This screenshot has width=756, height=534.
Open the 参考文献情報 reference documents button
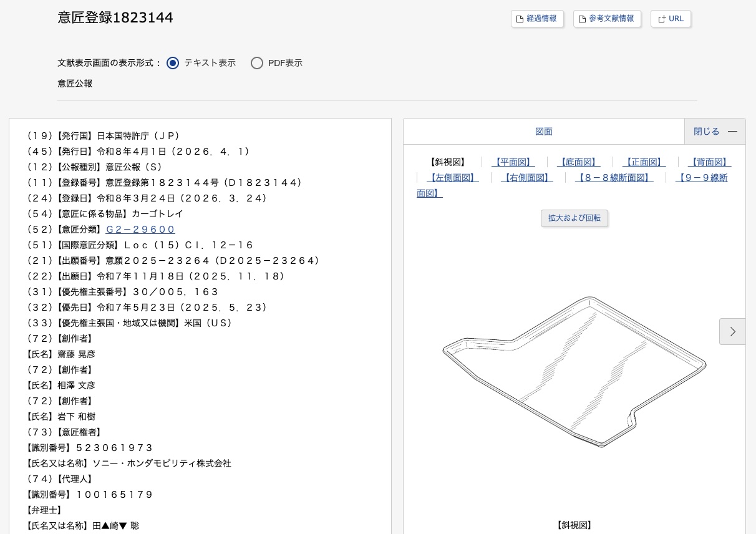point(607,19)
